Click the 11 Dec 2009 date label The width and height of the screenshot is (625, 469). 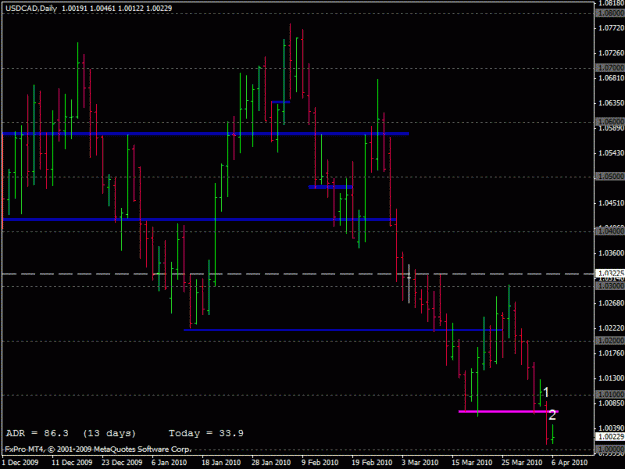72,462
